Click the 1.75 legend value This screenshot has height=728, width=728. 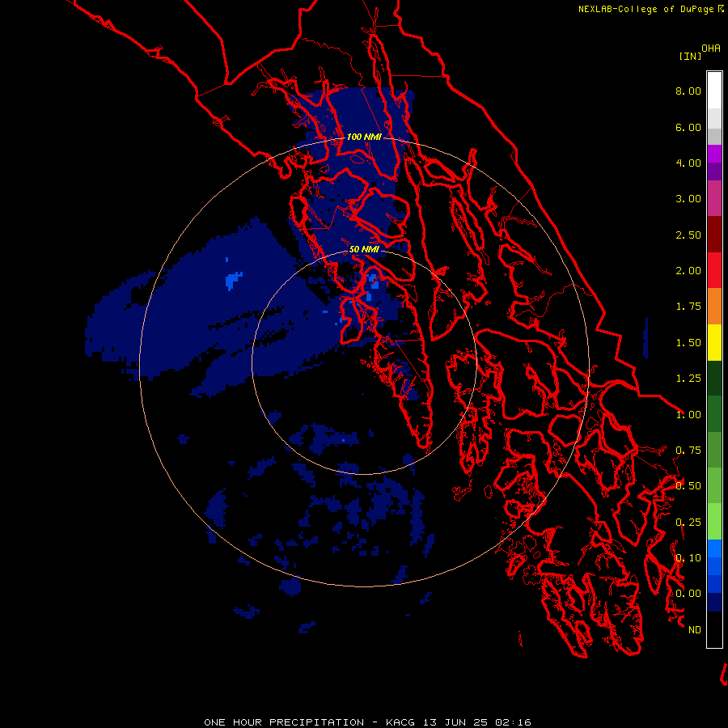[x=688, y=307]
